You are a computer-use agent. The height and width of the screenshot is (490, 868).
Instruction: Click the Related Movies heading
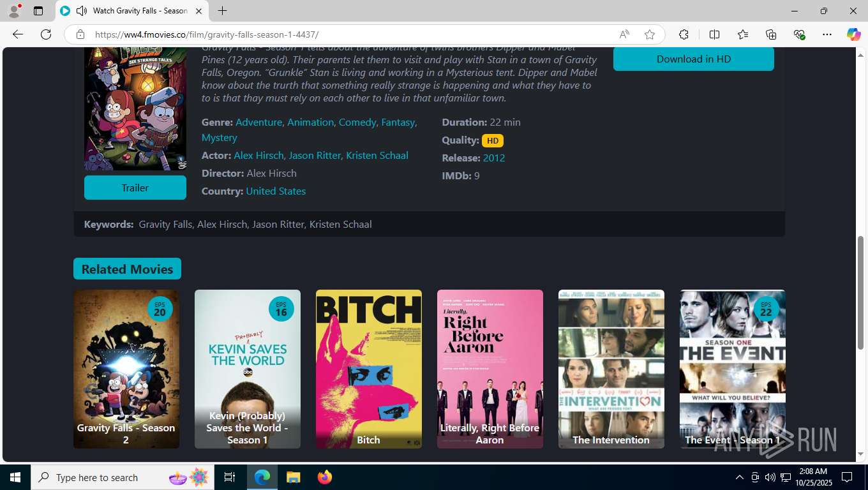127,269
